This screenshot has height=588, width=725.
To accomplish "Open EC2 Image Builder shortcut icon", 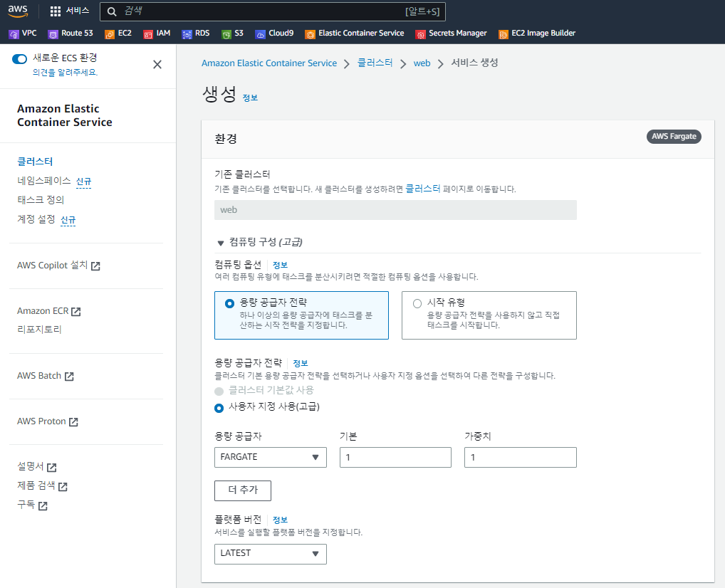I will (503, 33).
